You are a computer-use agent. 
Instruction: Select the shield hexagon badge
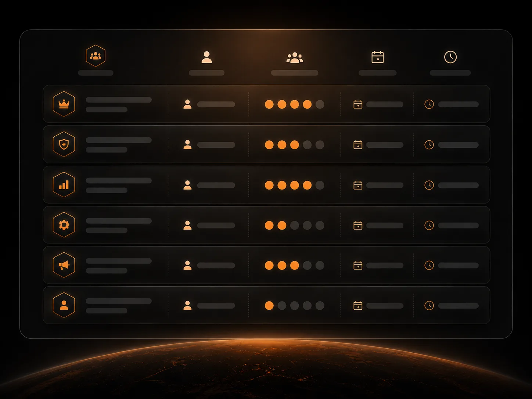click(x=64, y=144)
